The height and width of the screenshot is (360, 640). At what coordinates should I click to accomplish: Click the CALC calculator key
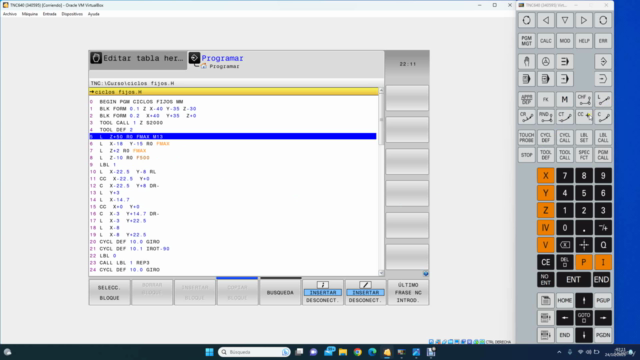click(x=546, y=41)
